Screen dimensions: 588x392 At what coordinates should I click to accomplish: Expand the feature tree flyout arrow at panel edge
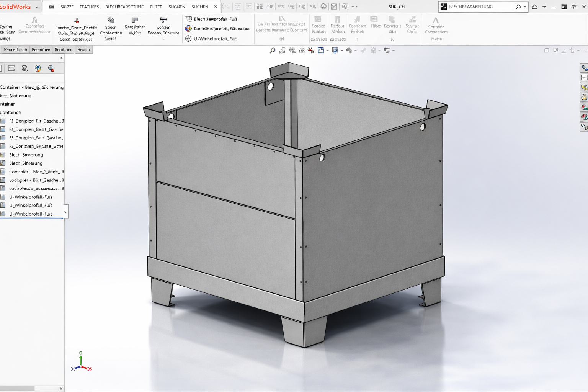pyautogui.click(x=66, y=212)
